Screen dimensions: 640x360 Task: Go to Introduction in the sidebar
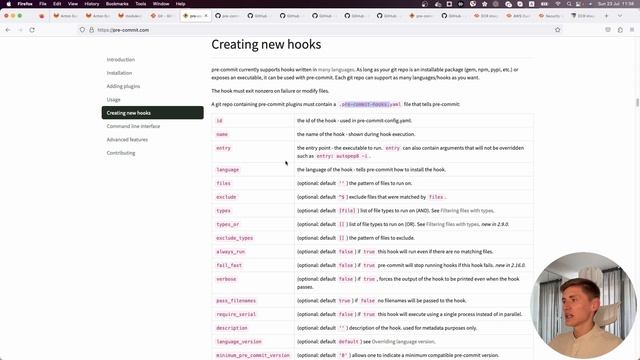(121, 60)
